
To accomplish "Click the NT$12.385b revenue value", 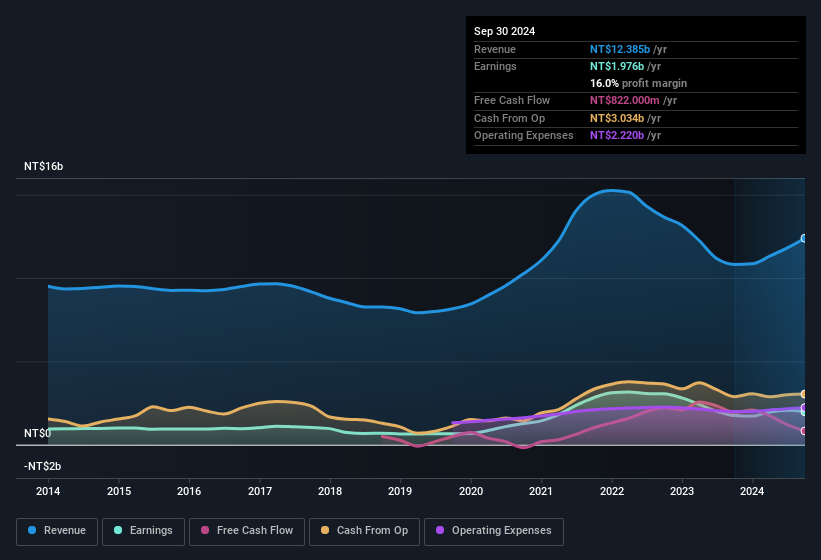I will point(620,49).
